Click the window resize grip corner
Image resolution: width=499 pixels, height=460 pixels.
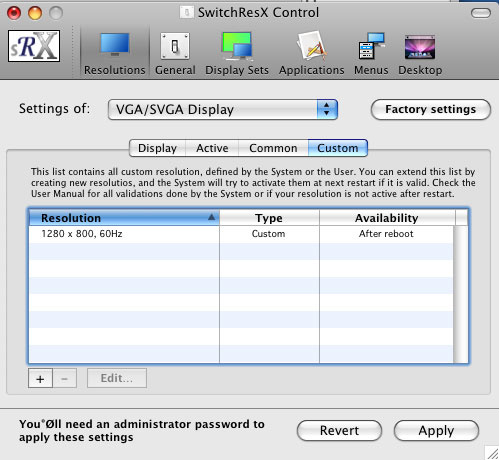[492, 453]
